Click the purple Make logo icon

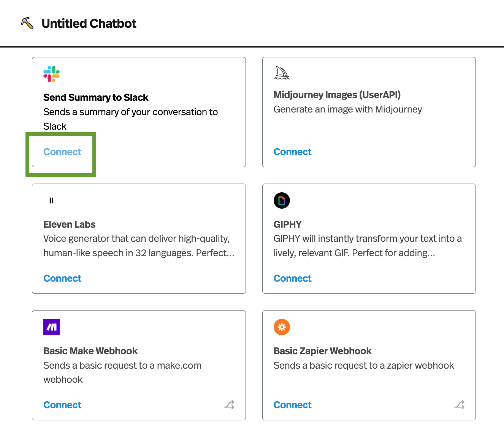tap(51, 327)
